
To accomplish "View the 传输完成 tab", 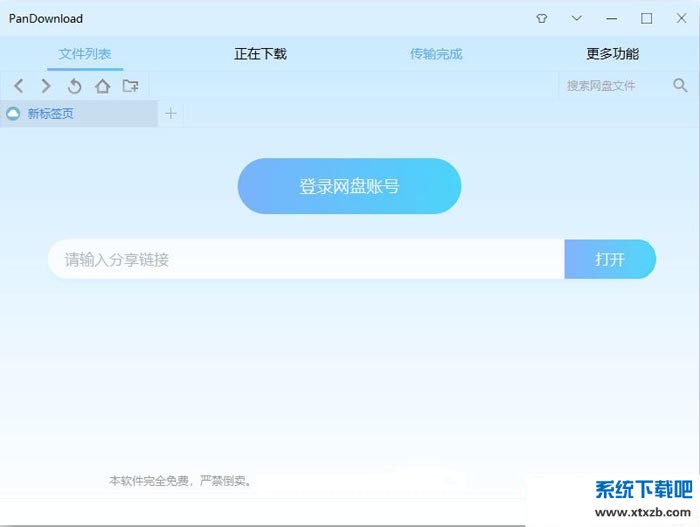I will 436,54.
